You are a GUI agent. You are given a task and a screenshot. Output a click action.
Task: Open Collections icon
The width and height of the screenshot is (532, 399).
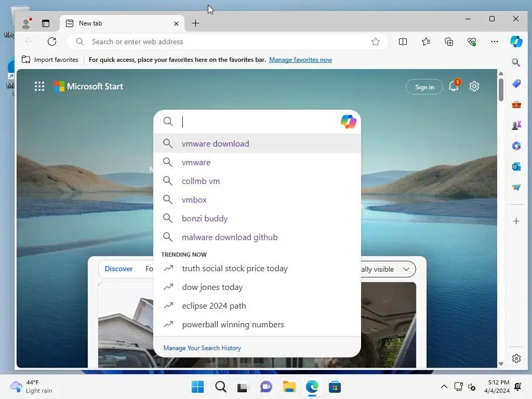449,42
